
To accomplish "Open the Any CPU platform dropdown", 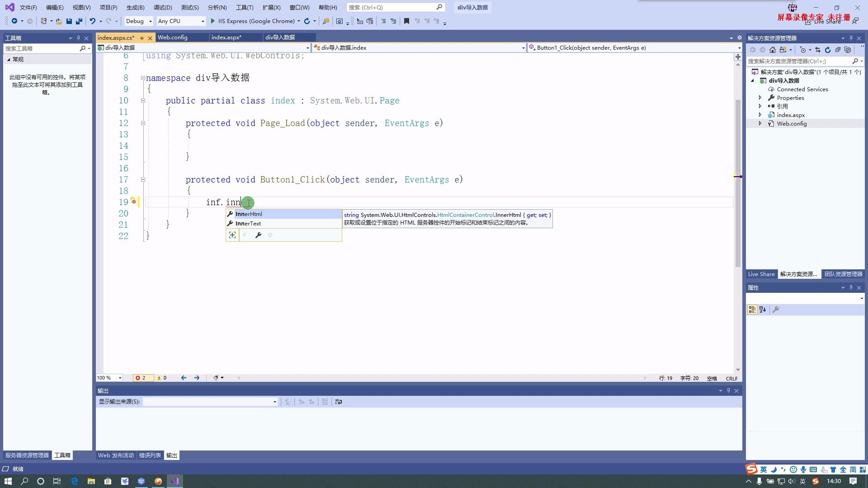I will (x=181, y=21).
